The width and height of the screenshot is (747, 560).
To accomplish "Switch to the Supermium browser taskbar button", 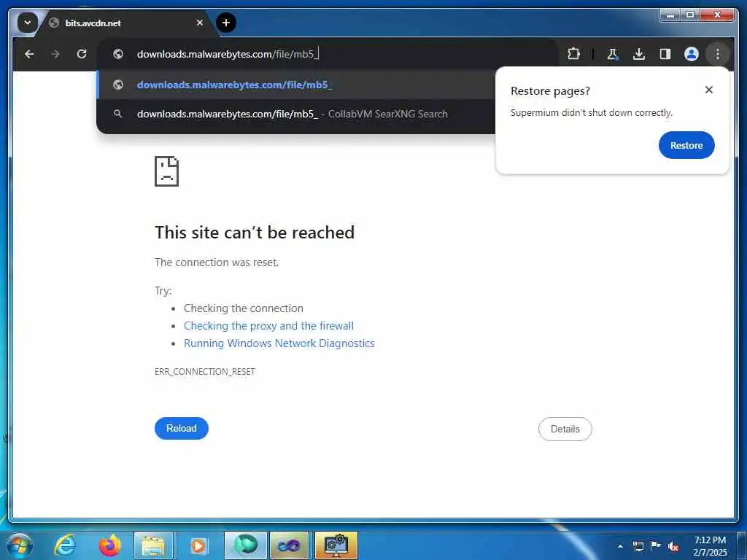I will (x=245, y=545).
